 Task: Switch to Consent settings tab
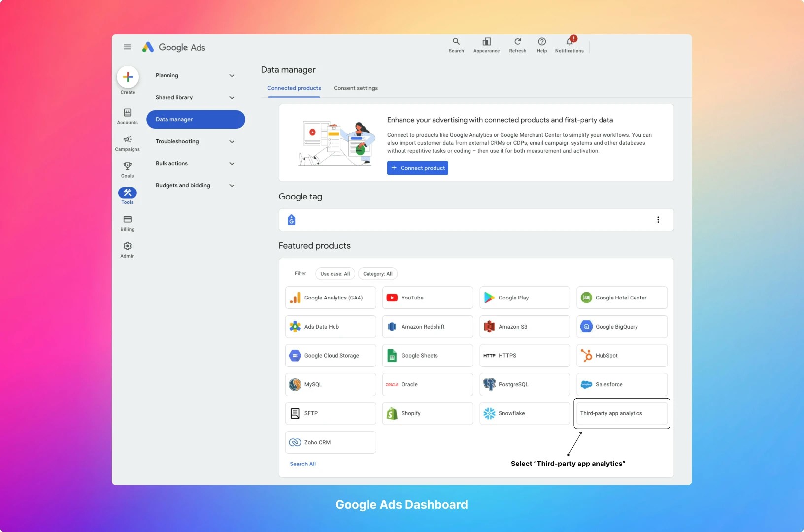(356, 88)
